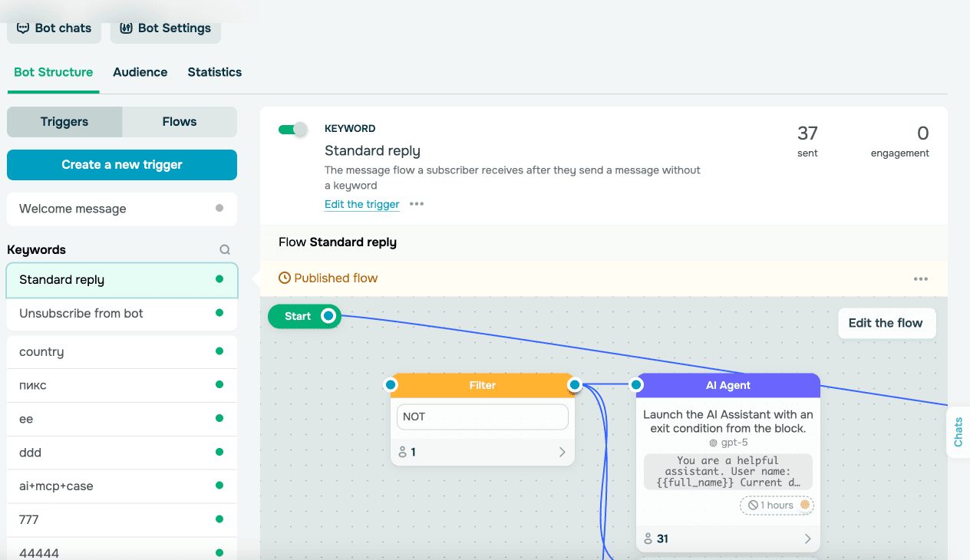
Task: Click the Edit the flow button
Action: coord(886,323)
